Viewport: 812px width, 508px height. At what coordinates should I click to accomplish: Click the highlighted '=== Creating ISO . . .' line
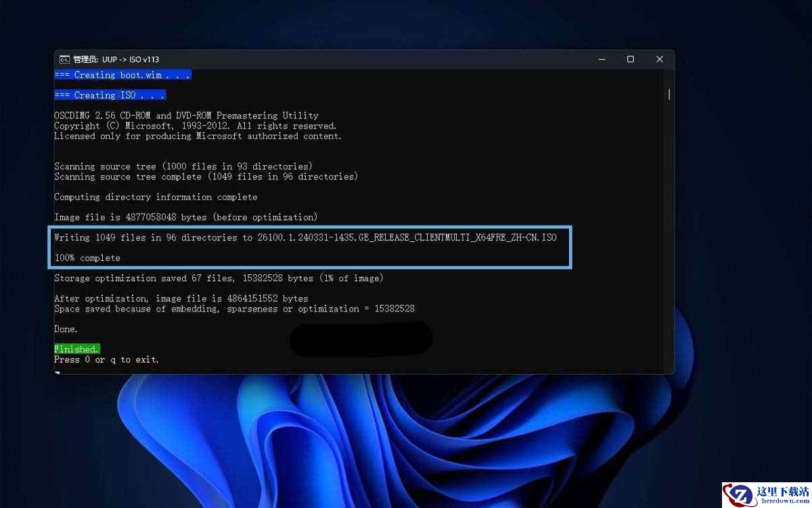point(110,96)
